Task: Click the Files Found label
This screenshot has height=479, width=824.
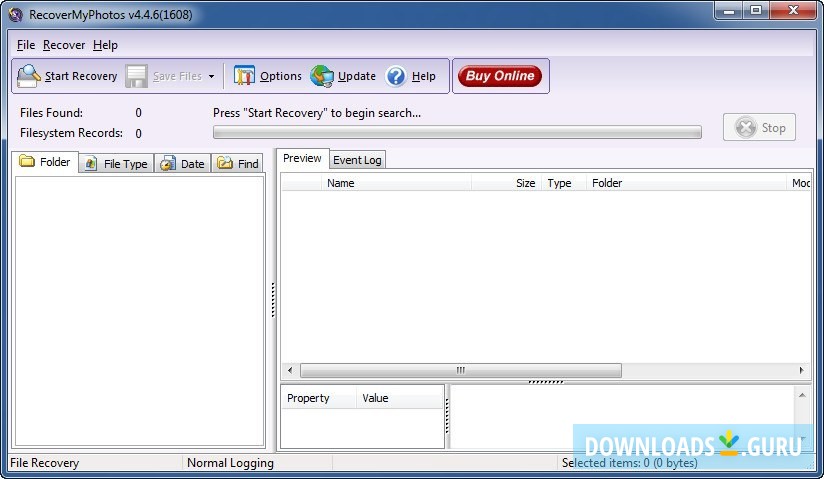Action: (52, 113)
